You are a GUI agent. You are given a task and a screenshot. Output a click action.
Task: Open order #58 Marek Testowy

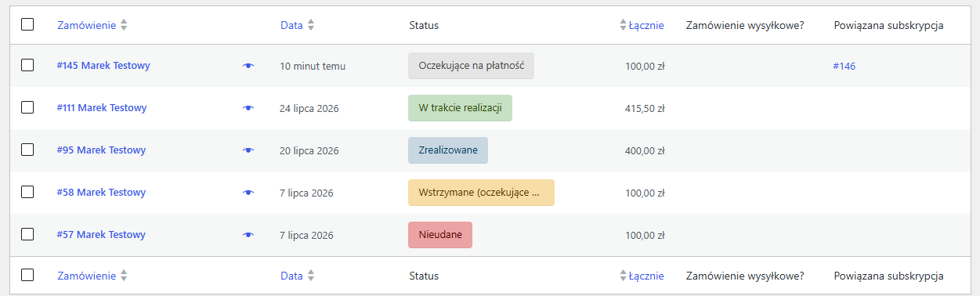[x=101, y=193]
